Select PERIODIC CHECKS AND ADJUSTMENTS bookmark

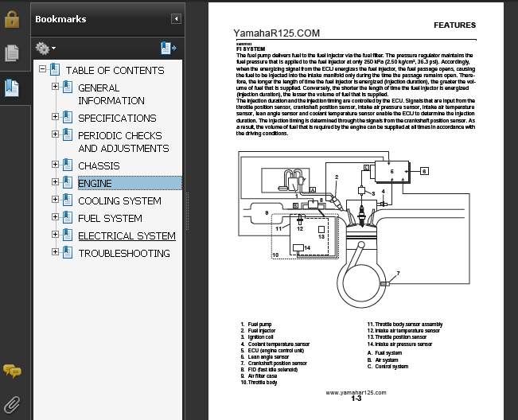tap(123, 142)
